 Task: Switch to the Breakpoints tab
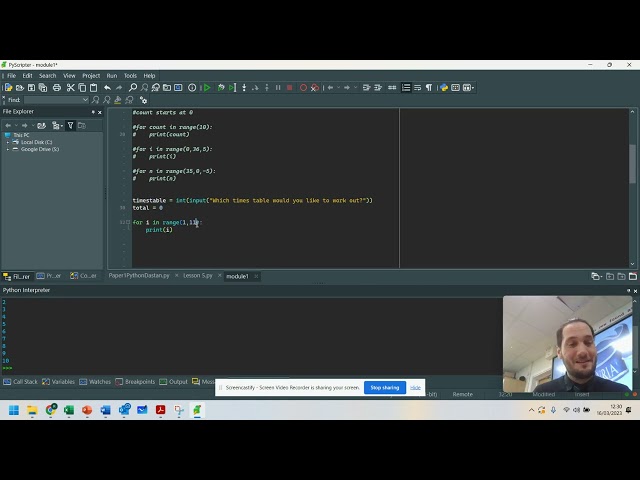coord(135,382)
